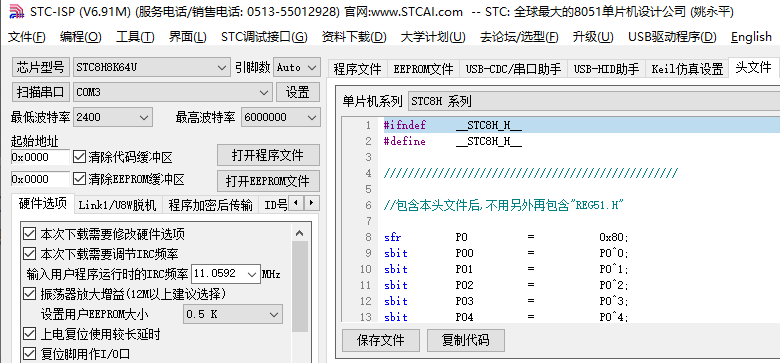
Task: Expand the COM3 serial port dropdown
Action: [264, 92]
